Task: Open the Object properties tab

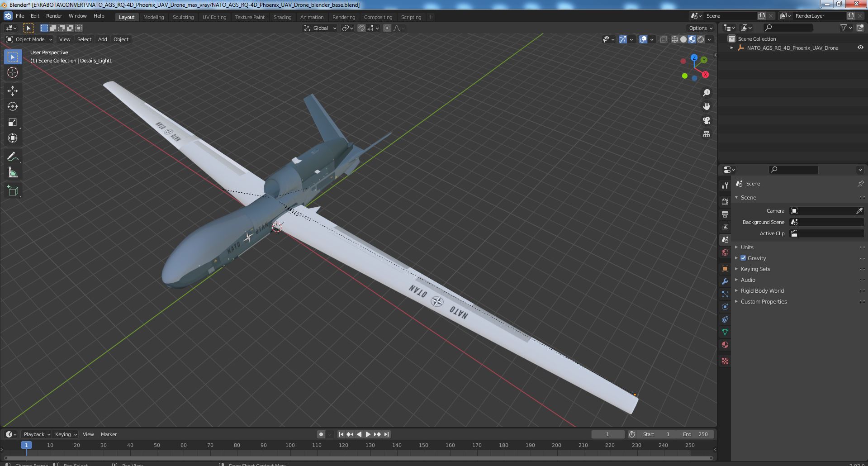Action: click(x=725, y=269)
